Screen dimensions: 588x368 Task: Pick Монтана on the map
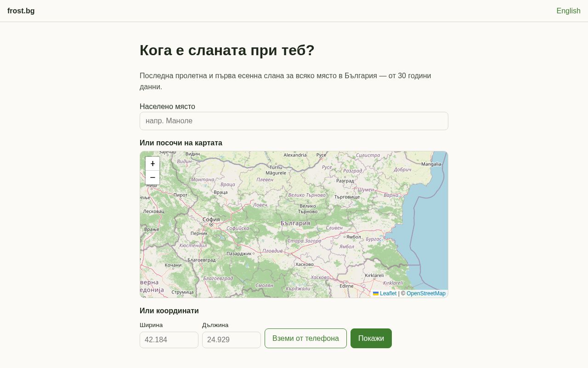(x=203, y=179)
